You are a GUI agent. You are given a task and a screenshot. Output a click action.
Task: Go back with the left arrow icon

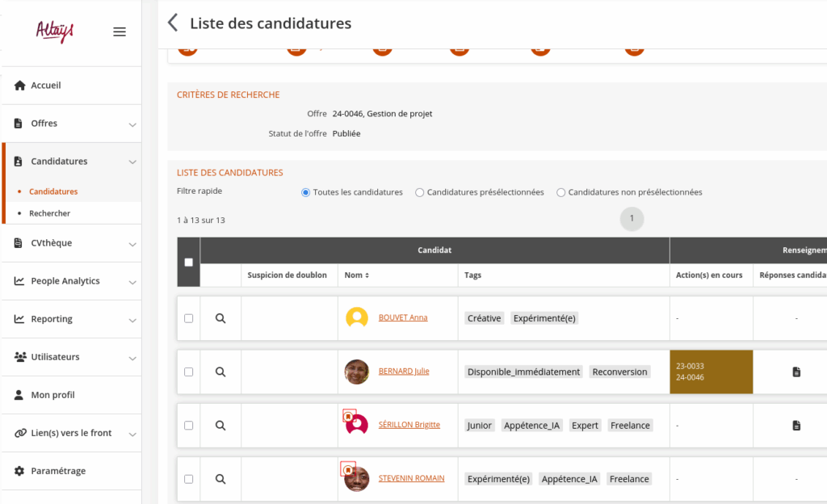point(172,23)
